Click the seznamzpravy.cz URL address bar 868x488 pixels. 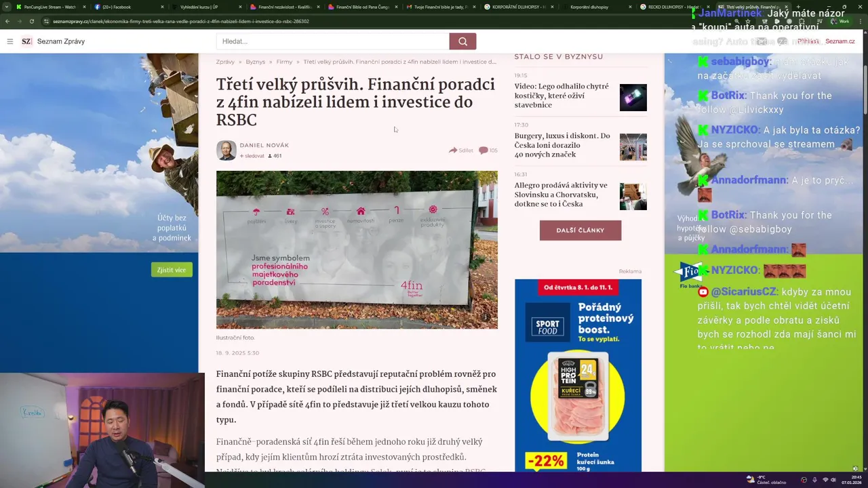[181, 21]
